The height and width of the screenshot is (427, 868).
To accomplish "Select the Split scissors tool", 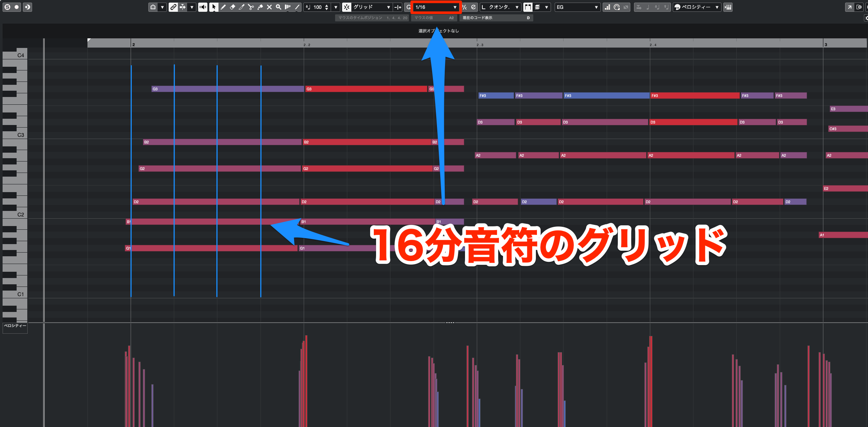I will (251, 7).
